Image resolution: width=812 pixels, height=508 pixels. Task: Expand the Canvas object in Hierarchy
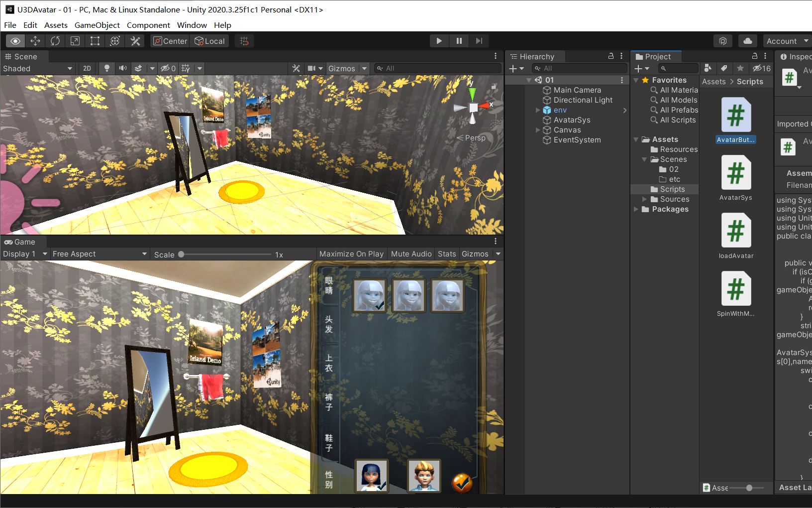[x=538, y=129]
